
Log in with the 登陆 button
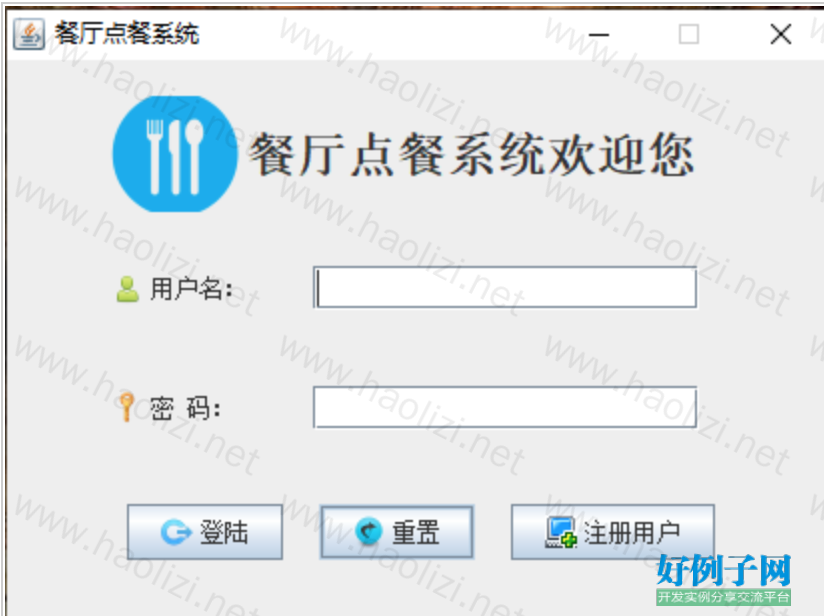tap(205, 532)
